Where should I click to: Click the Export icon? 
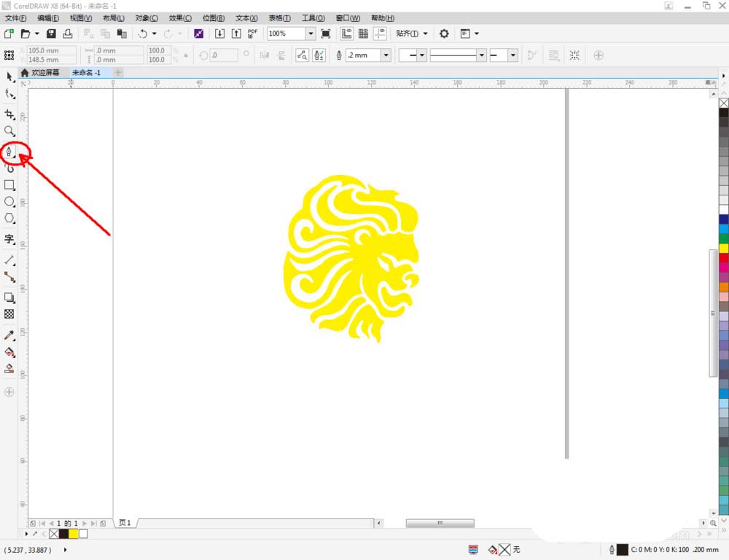point(236,34)
